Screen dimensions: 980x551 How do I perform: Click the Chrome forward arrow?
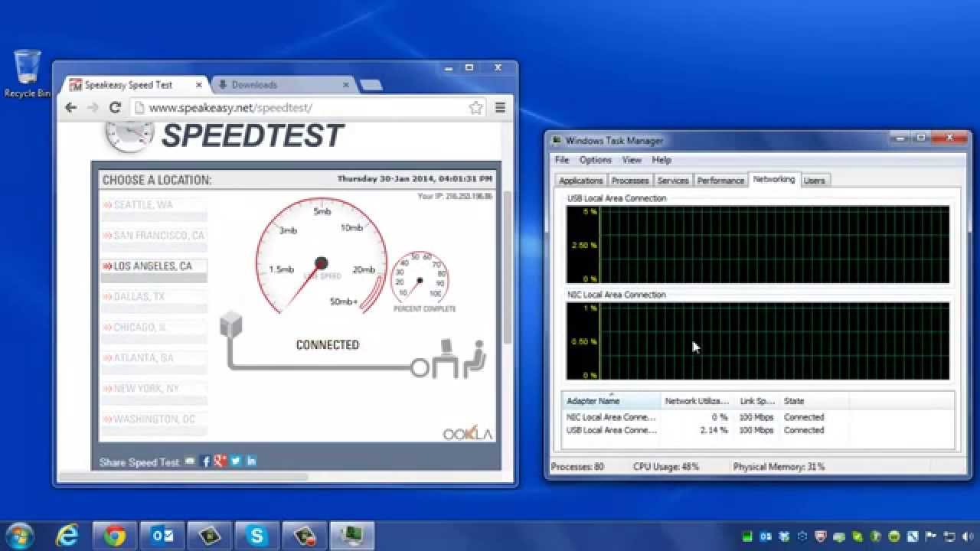coord(93,108)
